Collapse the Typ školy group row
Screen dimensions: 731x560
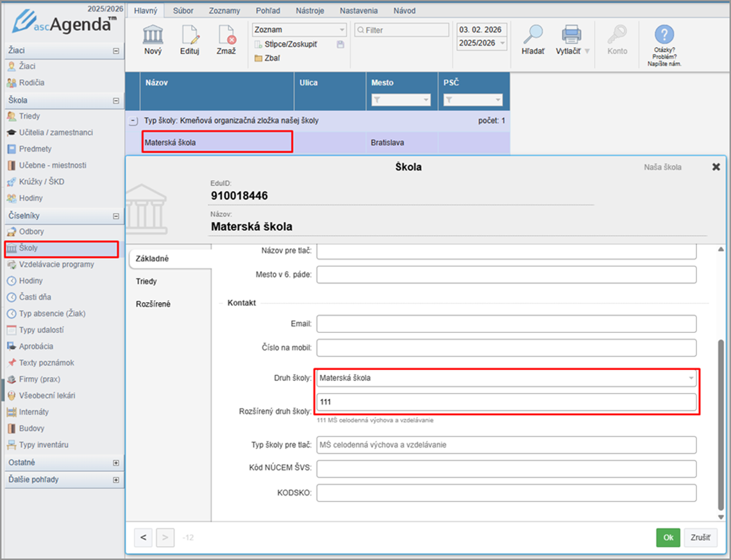pos(133,121)
